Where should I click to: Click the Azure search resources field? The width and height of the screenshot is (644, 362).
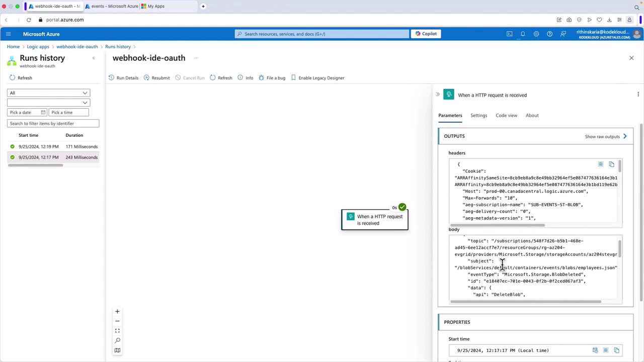click(322, 34)
